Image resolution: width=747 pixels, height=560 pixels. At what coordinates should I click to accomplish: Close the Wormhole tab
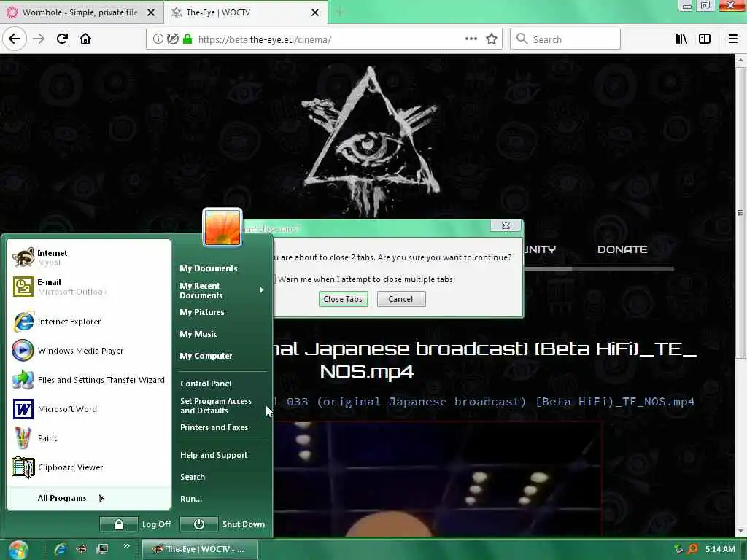151,12
